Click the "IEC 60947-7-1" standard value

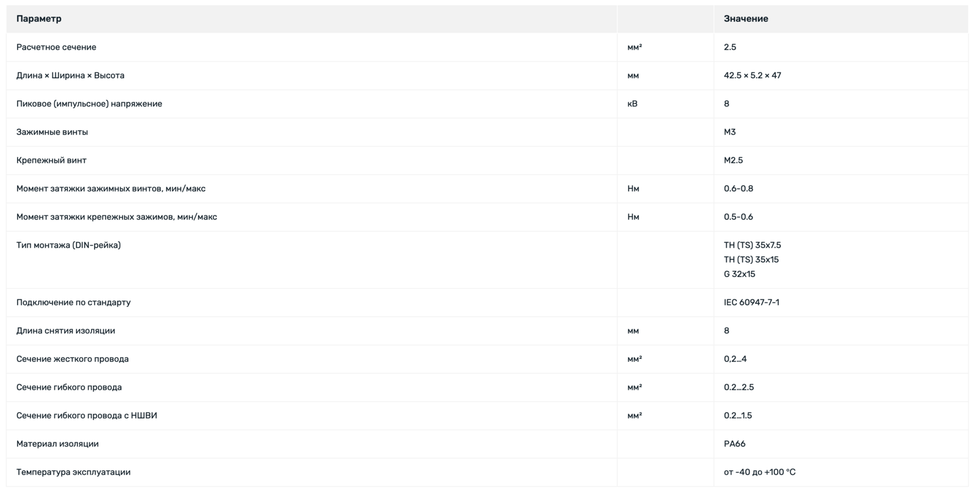click(x=751, y=302)
